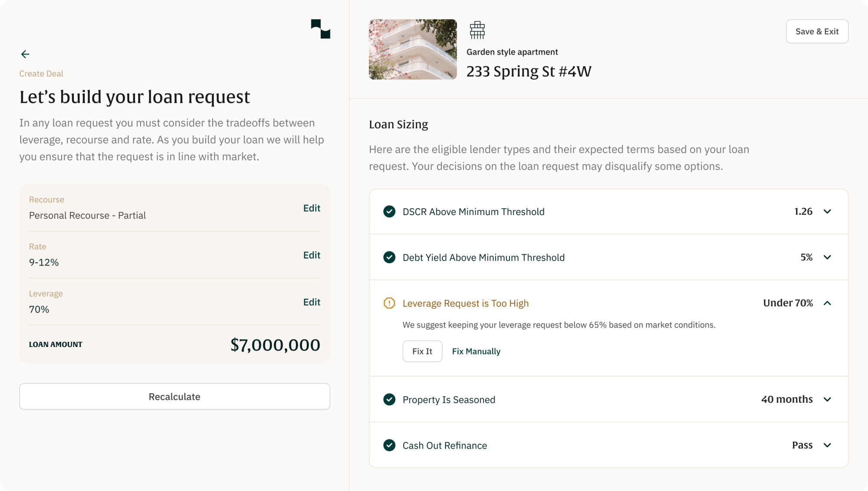Click the green checkmark beside Cash Out Refinance
Image resolution: width=868 pixels, height=491 pixels.
[389, 445]
